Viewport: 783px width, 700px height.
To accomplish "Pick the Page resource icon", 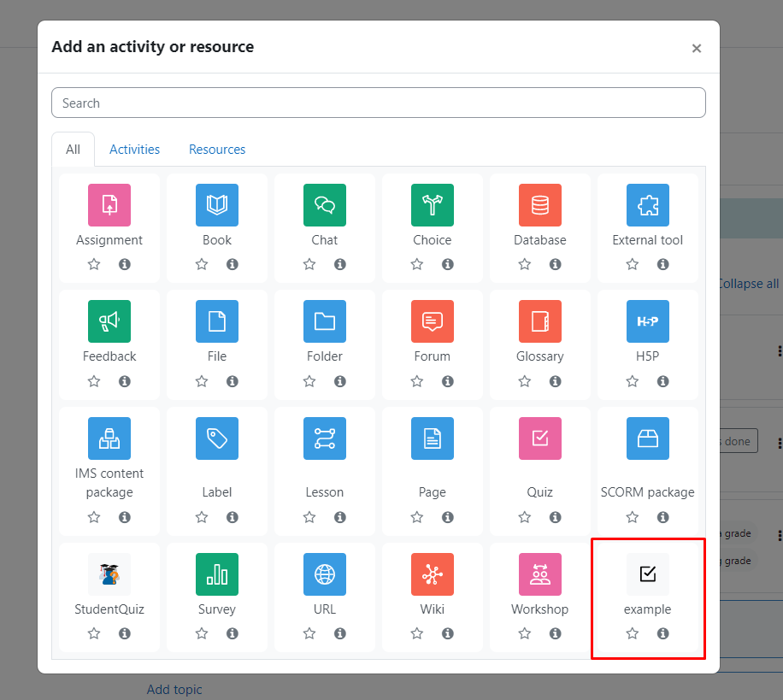I will coord(433,438).
